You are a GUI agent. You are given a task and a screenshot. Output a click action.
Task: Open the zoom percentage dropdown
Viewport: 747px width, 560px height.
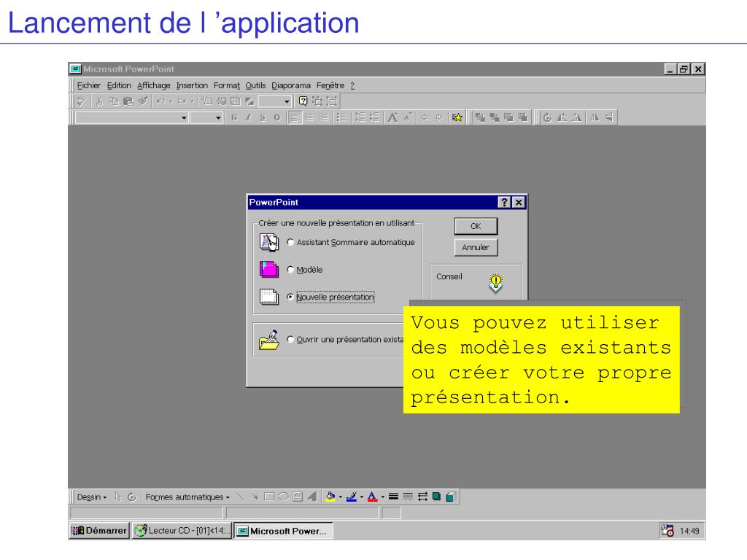(287, 101)
